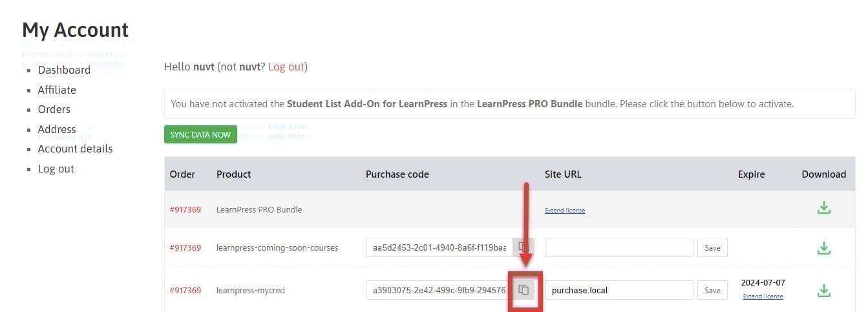Screen dimensions: 868x312
Task: Open the Dashboard menu item
Action: point(64,70)
